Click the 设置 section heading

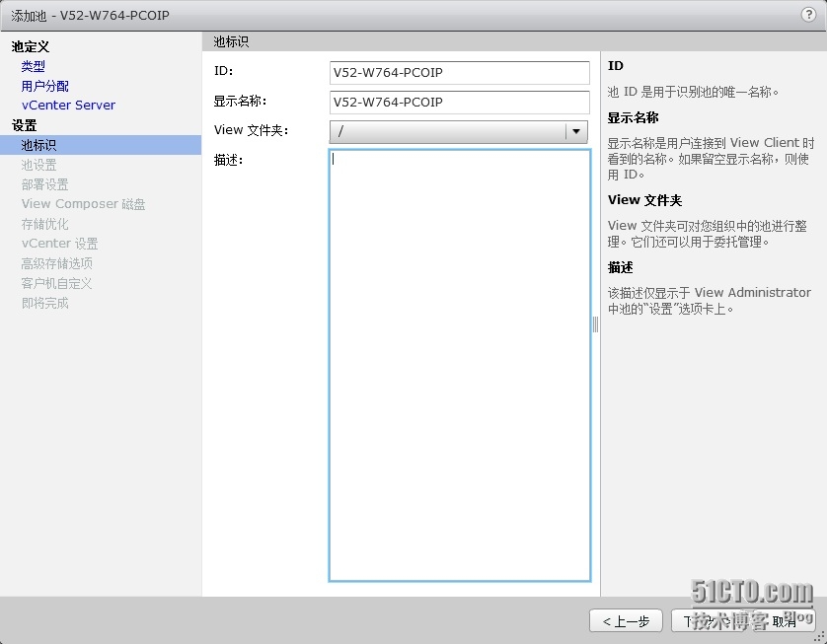[x=25, y=125]
